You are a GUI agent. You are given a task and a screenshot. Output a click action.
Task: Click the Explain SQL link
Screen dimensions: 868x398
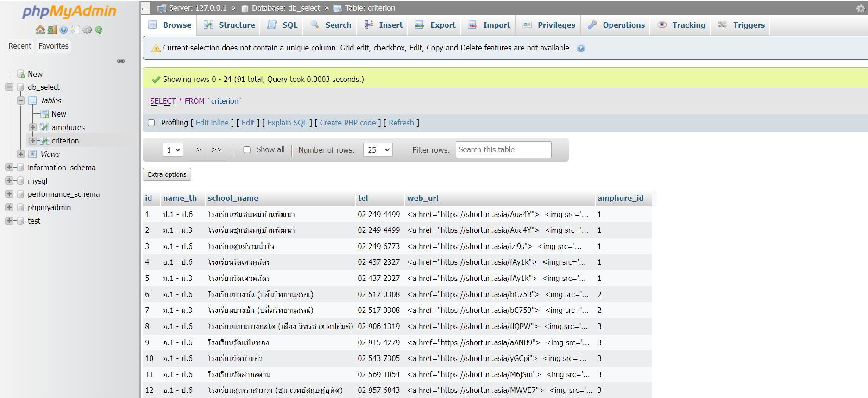tap(287, 123)
